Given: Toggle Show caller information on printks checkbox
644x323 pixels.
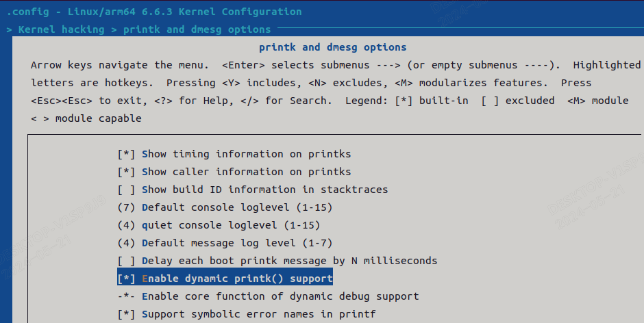Looking at the screenshot, I should [x=126, y=172].
